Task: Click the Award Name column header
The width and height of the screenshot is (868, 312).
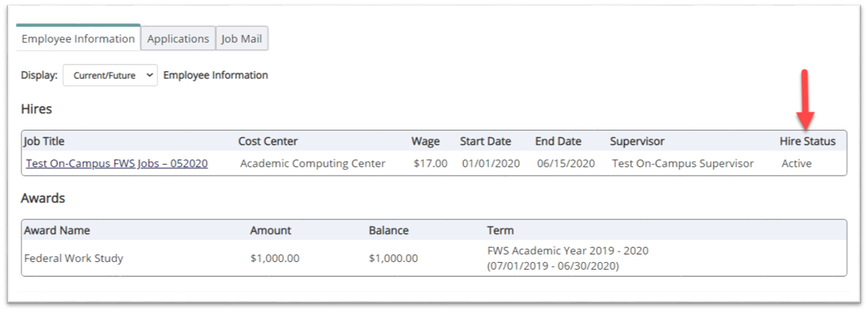Action: [x=57, y=230]
